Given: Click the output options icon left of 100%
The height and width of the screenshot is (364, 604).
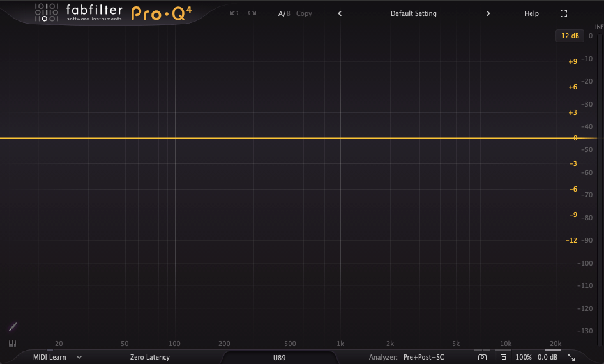Looking at the screenshot, I should click(x=503, y=358).
